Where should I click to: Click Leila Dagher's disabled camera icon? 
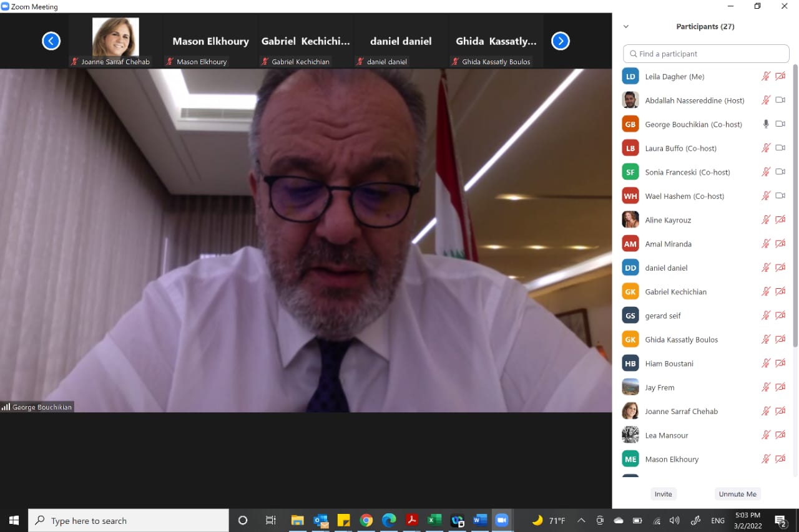tap(780, 76)
